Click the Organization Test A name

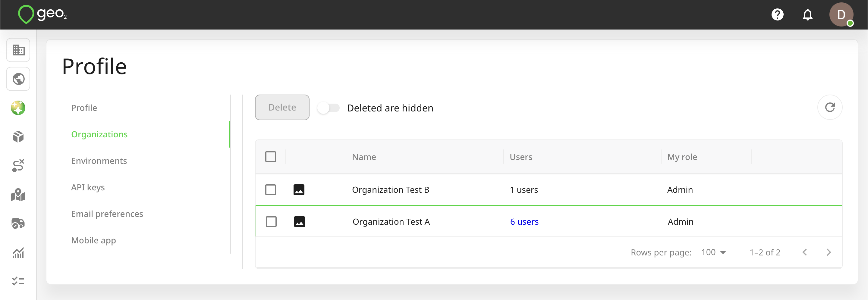(x=391, y=222)
